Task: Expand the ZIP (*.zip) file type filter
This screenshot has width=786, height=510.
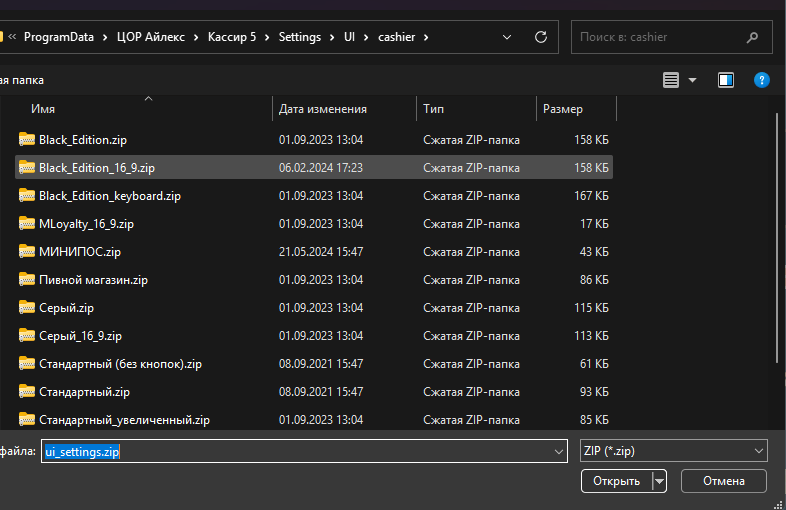Action: (758, 451)
